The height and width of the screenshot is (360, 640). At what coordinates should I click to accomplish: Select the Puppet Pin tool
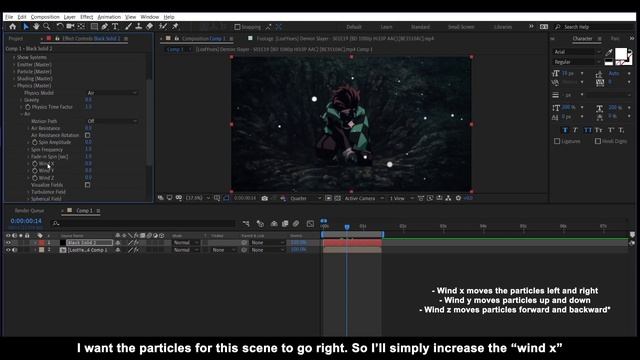[x=176, y=27]
